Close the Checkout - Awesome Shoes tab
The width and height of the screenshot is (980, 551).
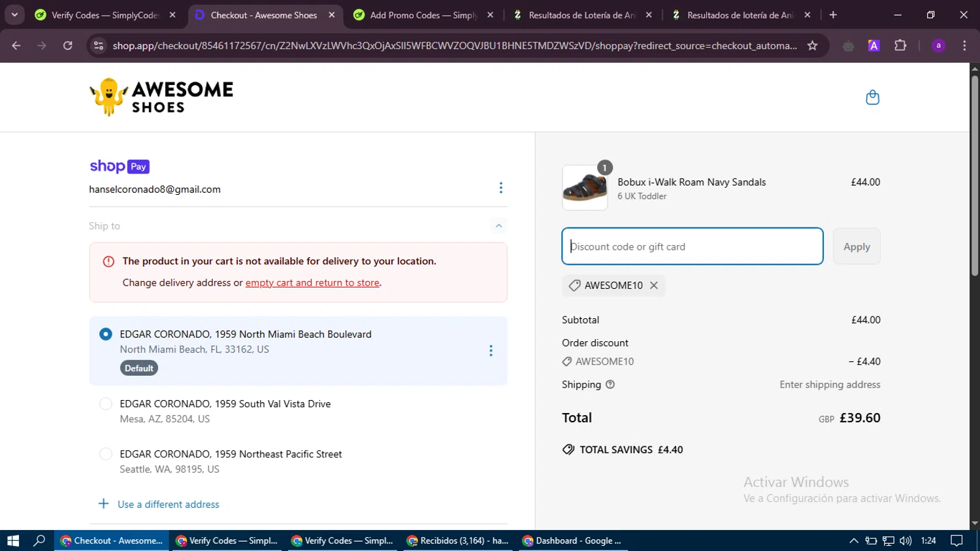pos(331,15)
